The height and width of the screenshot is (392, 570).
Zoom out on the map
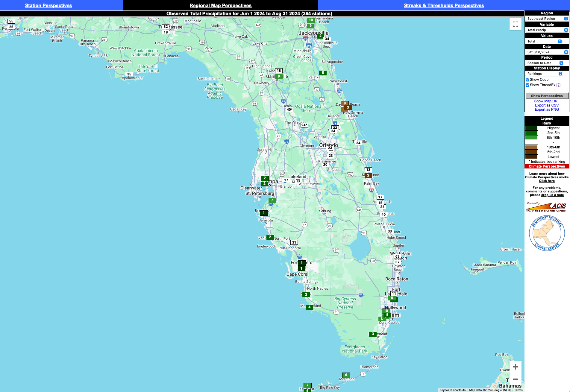(515, 379)
